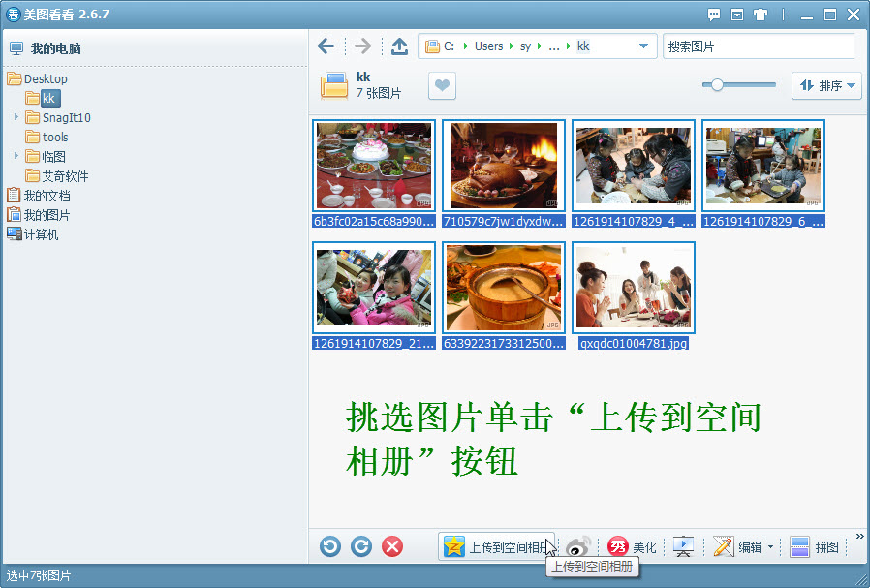
Task: Expand the SnagIt10 folder node
Action: (16, 117)
